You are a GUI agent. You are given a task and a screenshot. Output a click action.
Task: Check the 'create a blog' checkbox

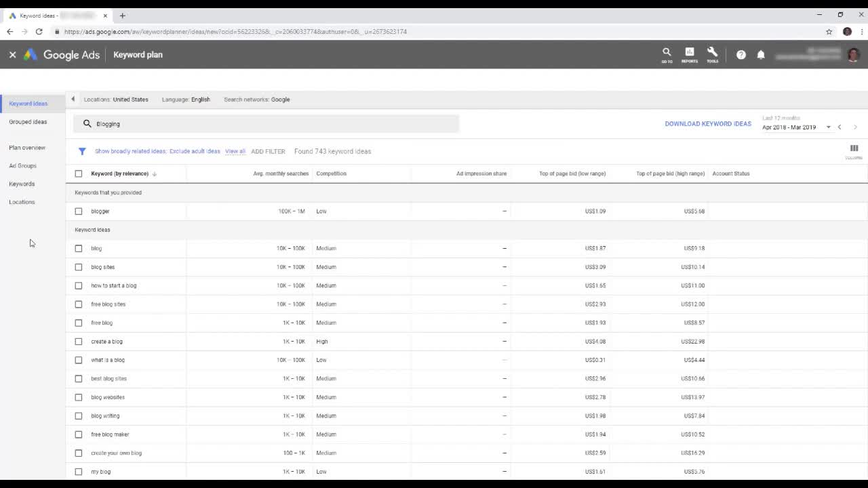point(79,342)
